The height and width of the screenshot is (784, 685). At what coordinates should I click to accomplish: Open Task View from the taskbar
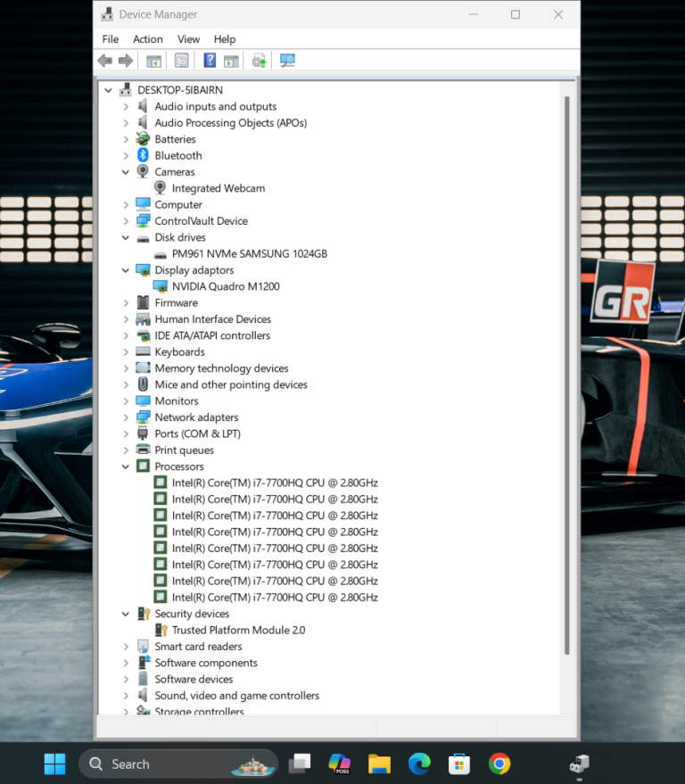(x=300, y=763)
